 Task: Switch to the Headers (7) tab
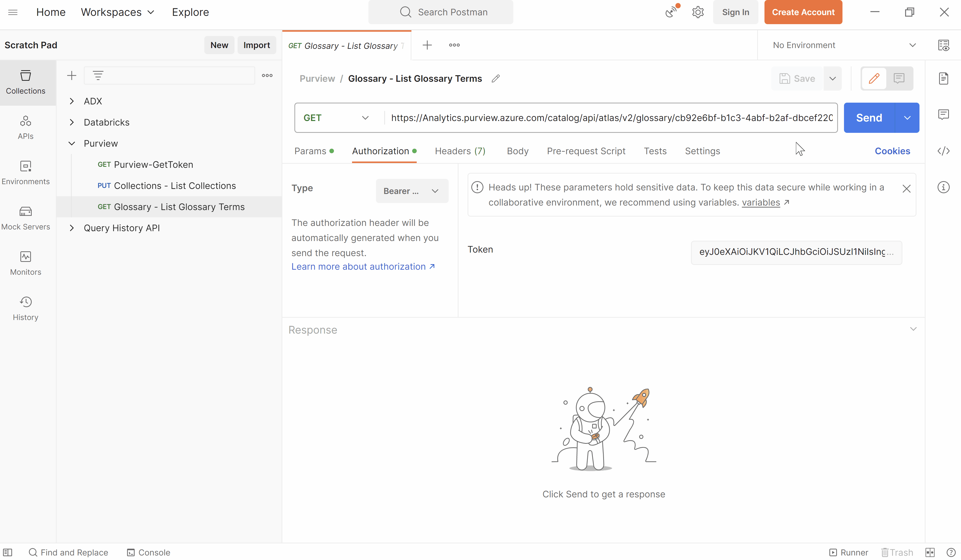[460, 151]
